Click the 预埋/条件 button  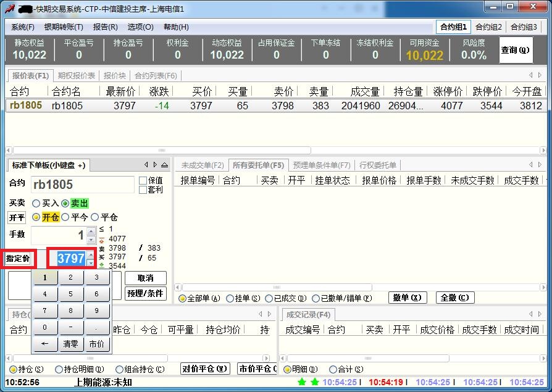pos(145,293)
